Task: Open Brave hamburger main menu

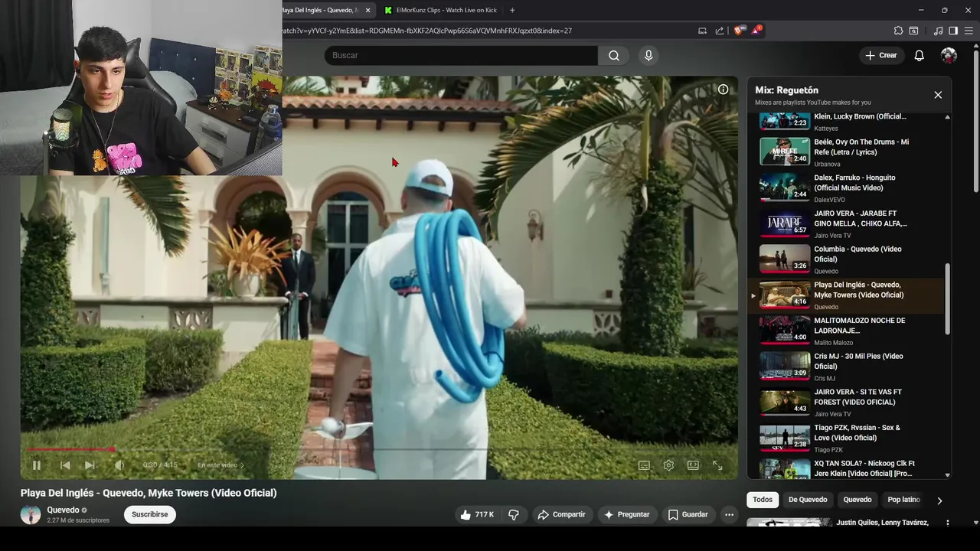Action: [x=969, y=31]
